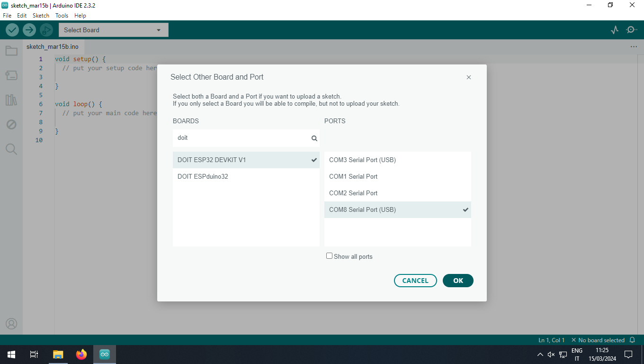Open Task View on taskbar
The image size is (644, 364).
click(34, 355)
